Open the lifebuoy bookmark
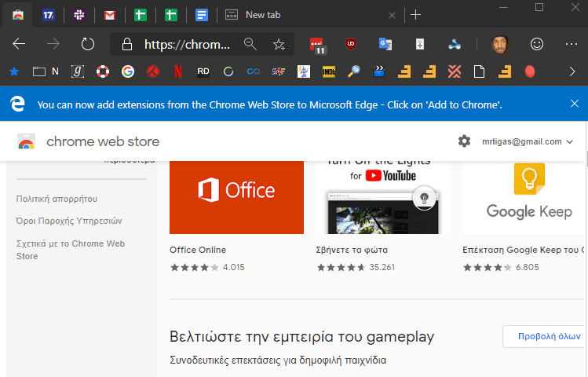Image resolution: width=588 pixels, height=377 pixels. [x=103, y=71]
